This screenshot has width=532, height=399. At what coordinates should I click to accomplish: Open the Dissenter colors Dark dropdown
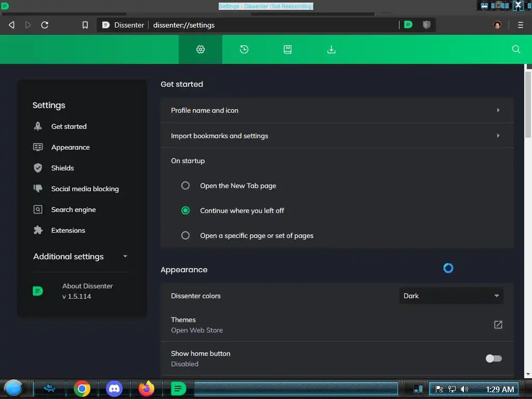(451, 296)
